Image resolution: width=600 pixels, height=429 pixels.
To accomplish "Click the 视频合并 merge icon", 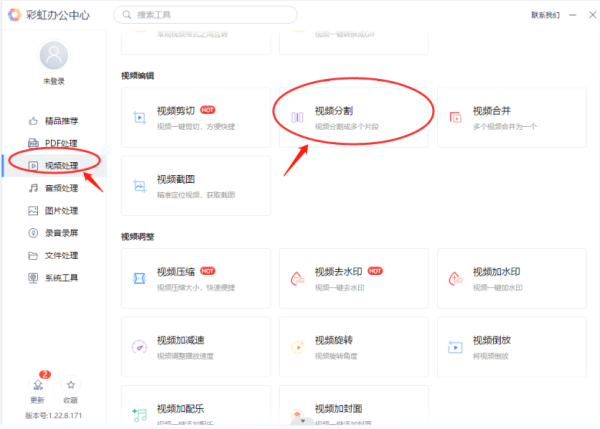I will pos(455,117).
